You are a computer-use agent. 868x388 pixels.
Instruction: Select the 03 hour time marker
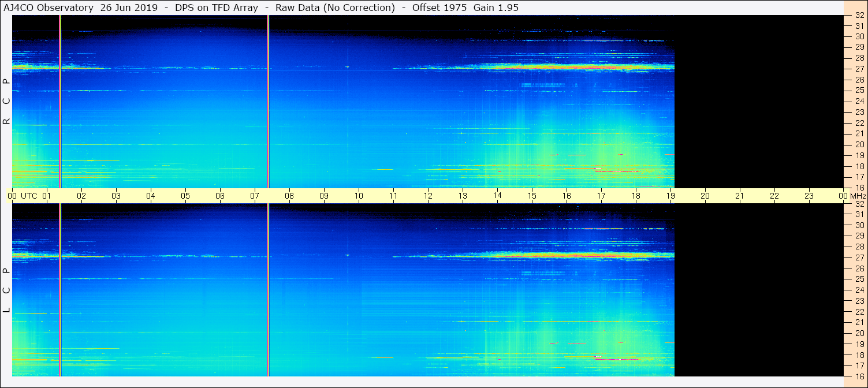116,196
